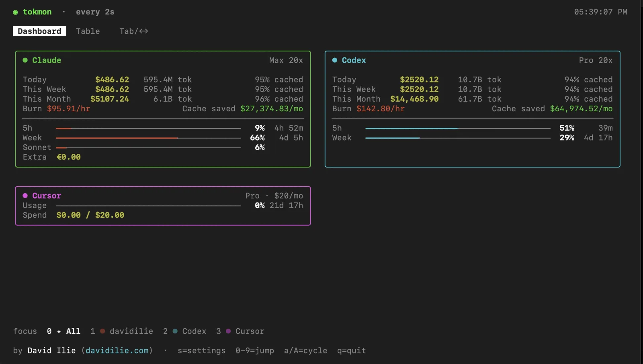
Task: Click the Claude Week usage bar
Action: pyautogui.click(x=148, y=138)
